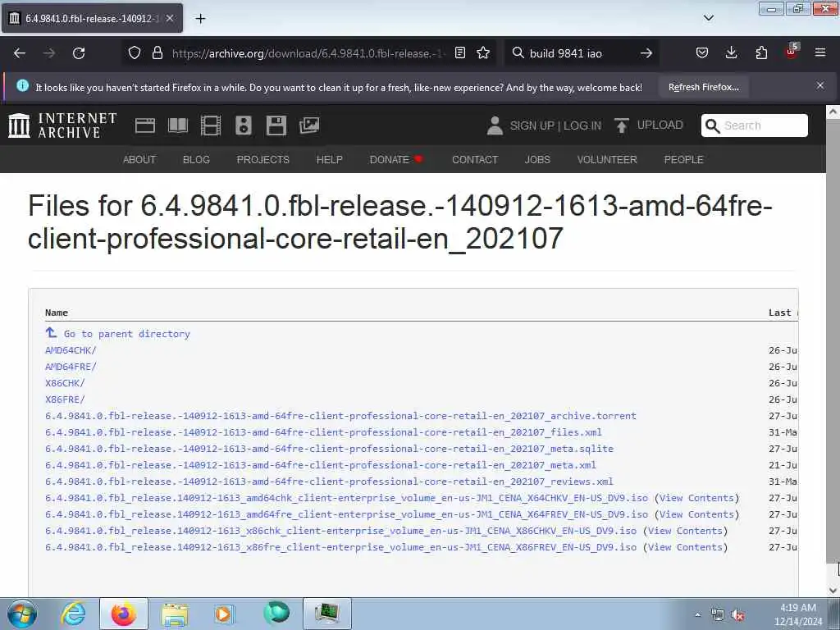Dismiss the Firefox refresh notification bar
This screenshot has height=630, width=840.
pos(820,85)
